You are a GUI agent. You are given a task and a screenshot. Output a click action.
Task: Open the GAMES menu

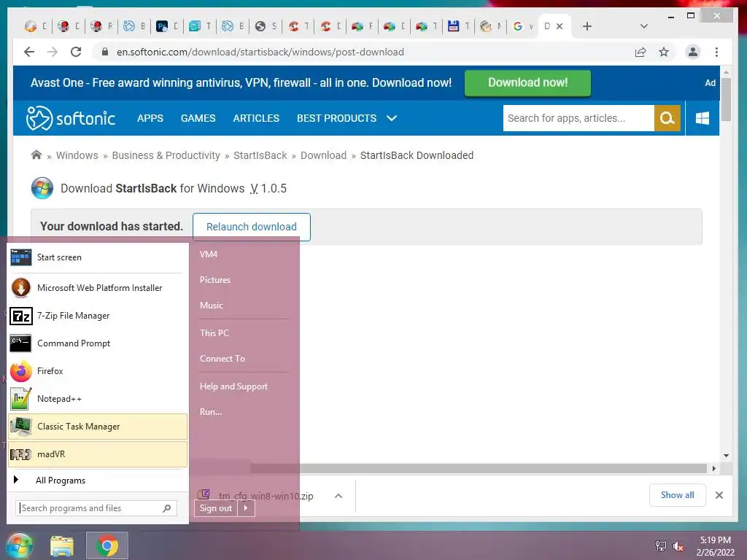(x=198, y=118)
